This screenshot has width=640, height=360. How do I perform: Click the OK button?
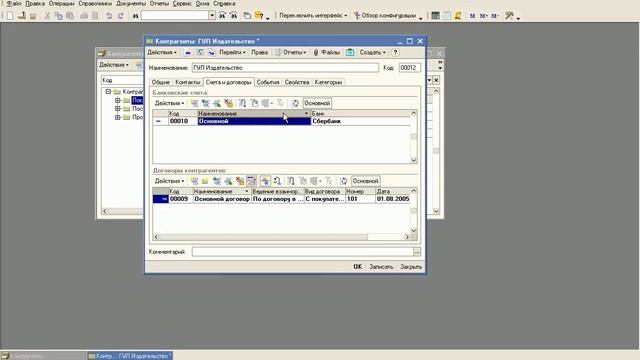pos(358,267)
